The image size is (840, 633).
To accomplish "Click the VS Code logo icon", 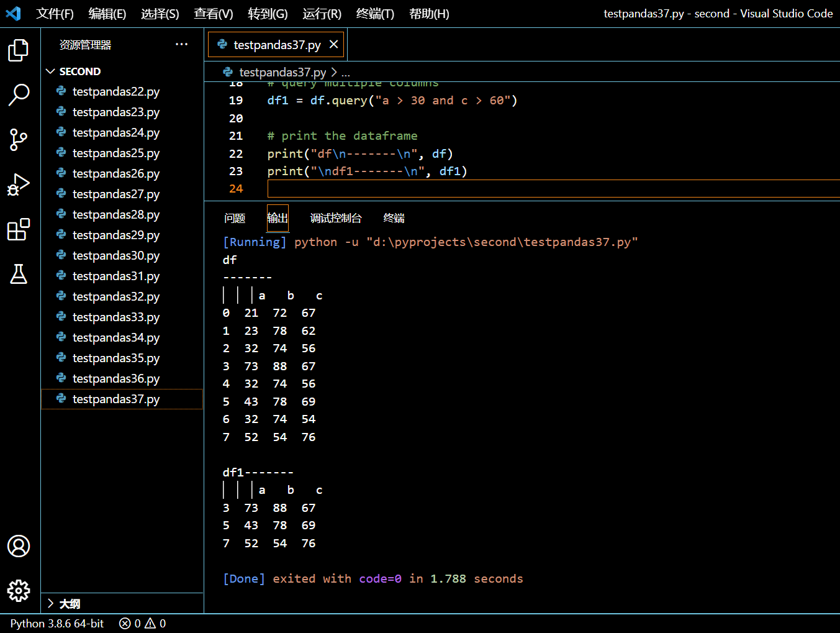I will tap(13, 13).
